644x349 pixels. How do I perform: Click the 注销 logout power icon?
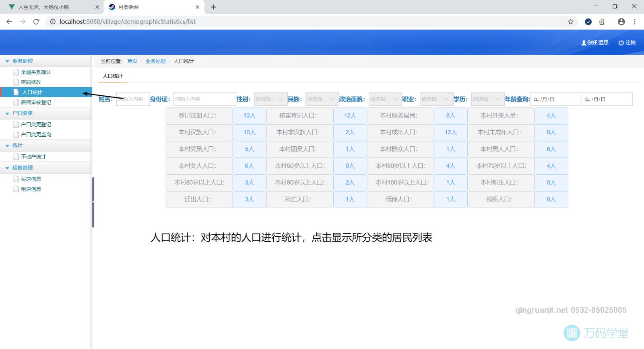point(621,43)
